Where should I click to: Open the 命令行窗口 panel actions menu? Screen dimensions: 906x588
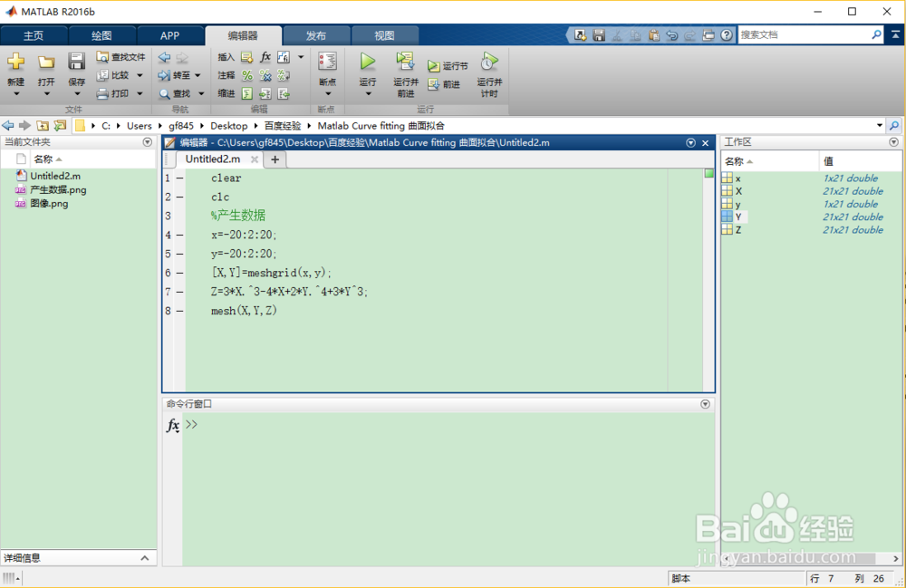(x=705, y=404)
